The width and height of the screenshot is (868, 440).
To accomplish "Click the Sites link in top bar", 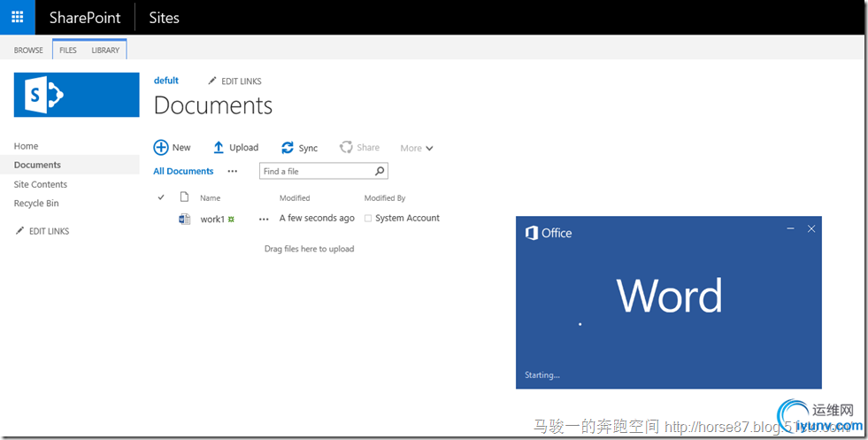I will click(x=164, y=17).
